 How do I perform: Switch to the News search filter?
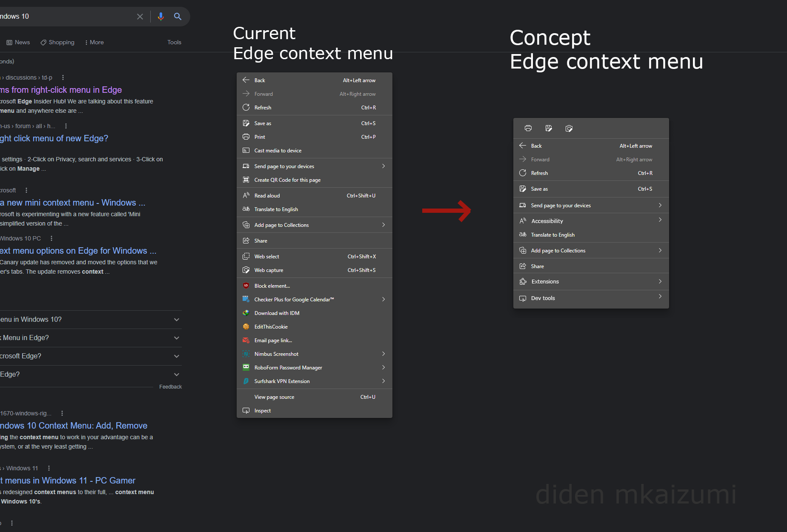(x=18, y=42)
